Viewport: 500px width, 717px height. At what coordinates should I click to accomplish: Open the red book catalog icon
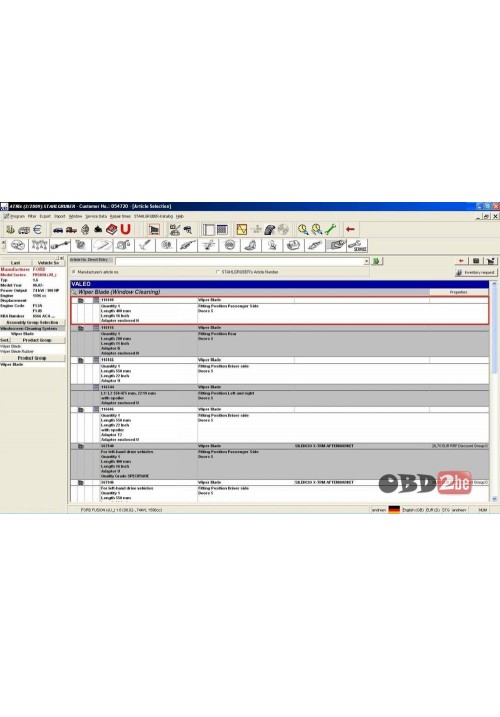pos(112,230)
